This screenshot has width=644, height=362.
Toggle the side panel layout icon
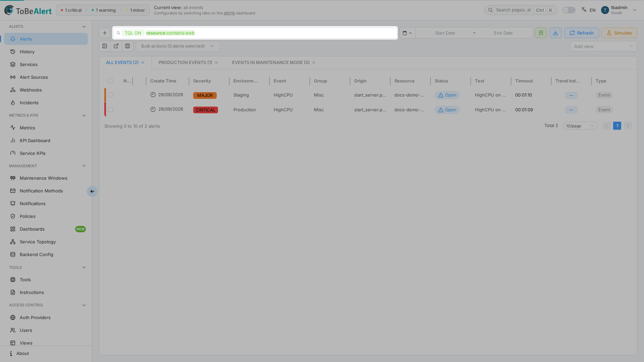click(105, 46)
